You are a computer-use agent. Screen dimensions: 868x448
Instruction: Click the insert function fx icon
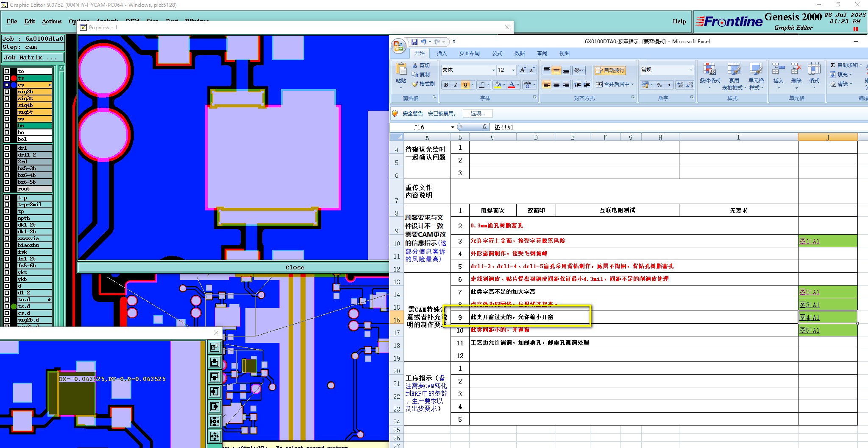click(484, 127)
